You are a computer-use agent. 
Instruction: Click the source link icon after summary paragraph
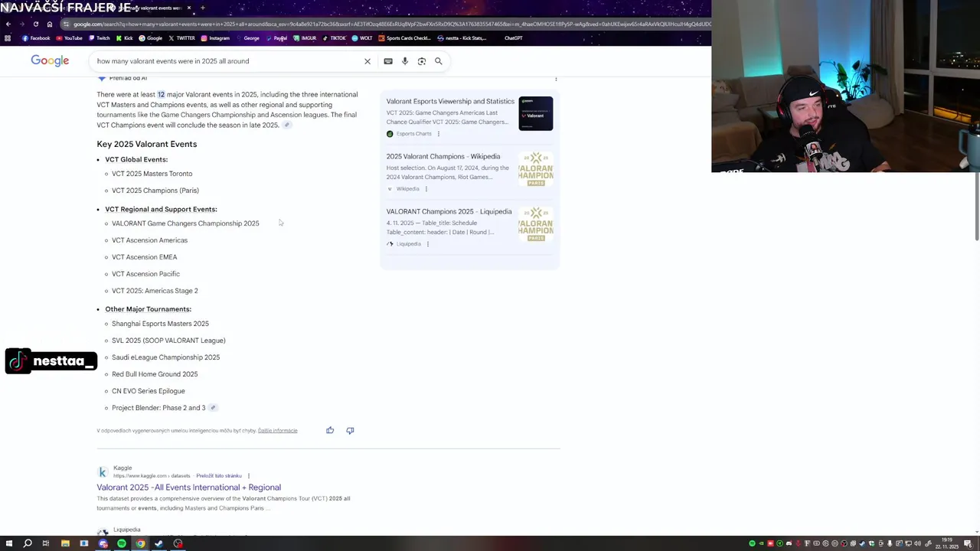point(287,126)
